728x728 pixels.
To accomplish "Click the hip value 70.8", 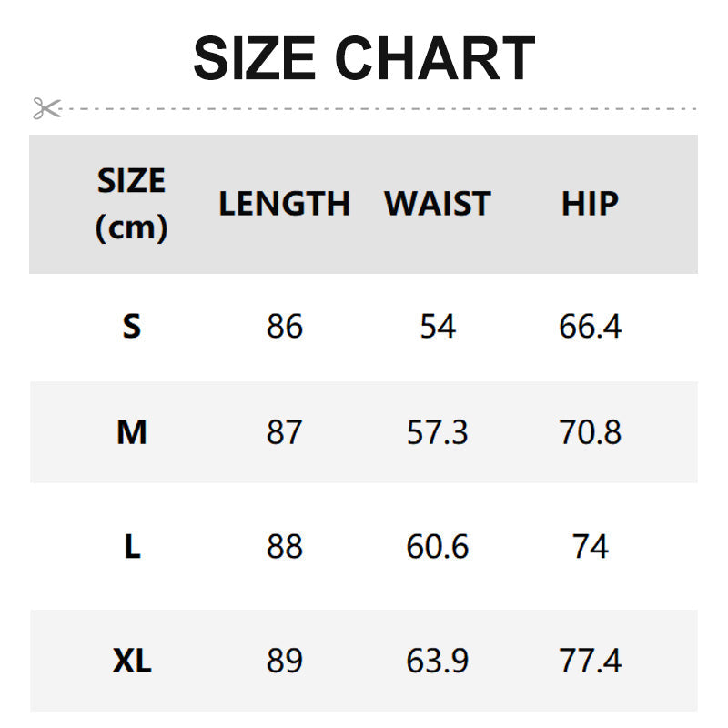I will [590, 432].
